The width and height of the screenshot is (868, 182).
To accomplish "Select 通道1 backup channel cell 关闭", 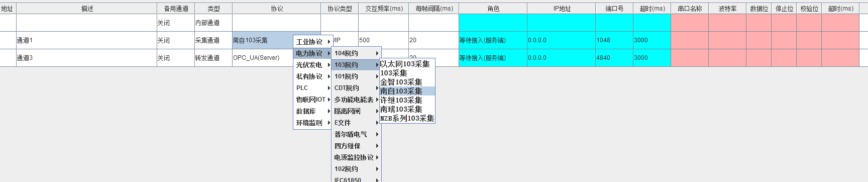I will pyautogui.click(x=176, y=40).
